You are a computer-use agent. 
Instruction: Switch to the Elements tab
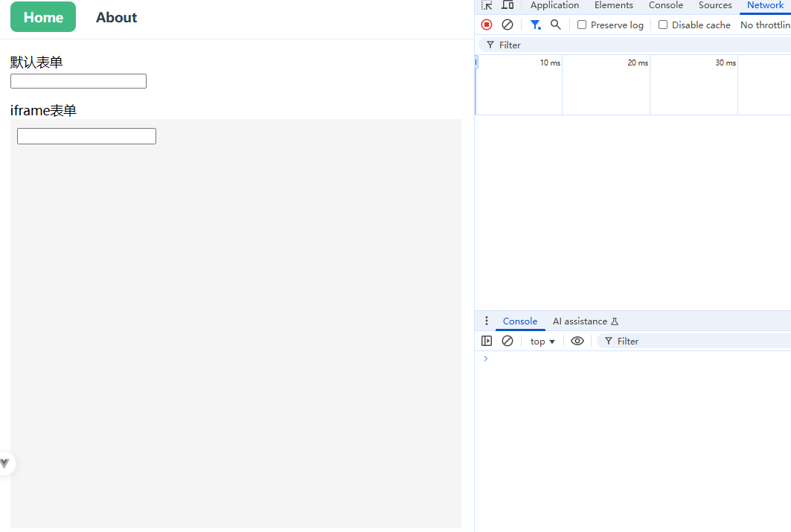coord(613,5)
